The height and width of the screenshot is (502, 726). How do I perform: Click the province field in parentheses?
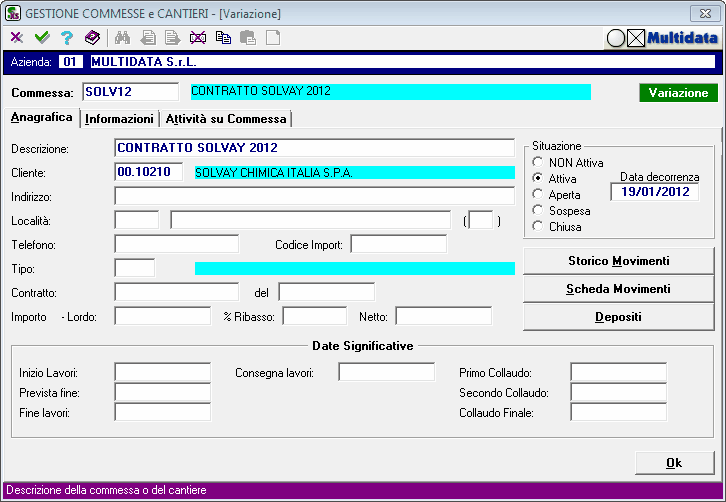pos(481,220)
